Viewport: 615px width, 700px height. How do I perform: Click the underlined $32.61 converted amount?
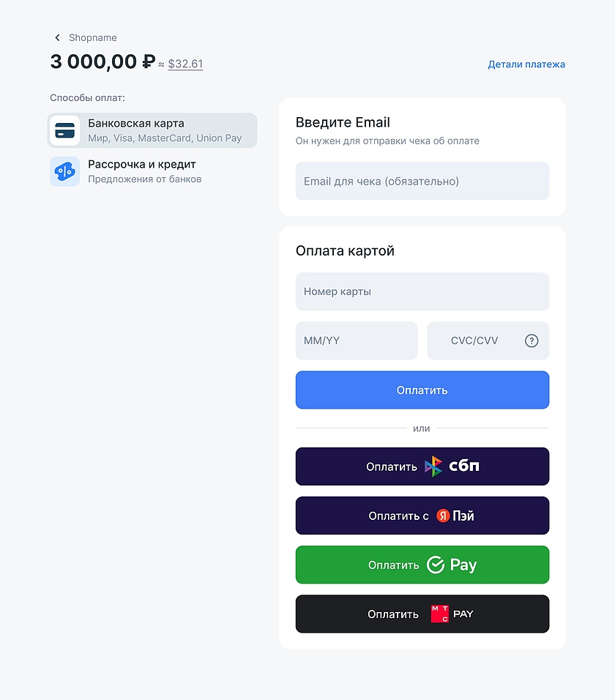pos(185,64)
